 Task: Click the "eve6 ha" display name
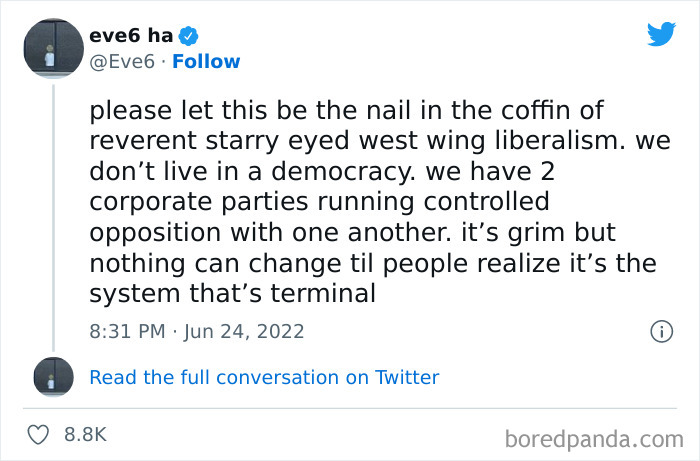pos(131,35)
